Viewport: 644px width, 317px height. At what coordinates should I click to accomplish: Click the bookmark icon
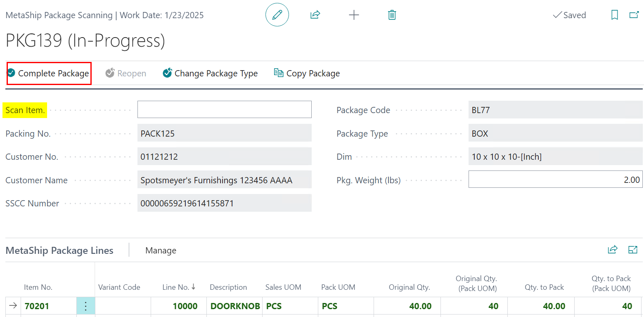pos(614,15)
